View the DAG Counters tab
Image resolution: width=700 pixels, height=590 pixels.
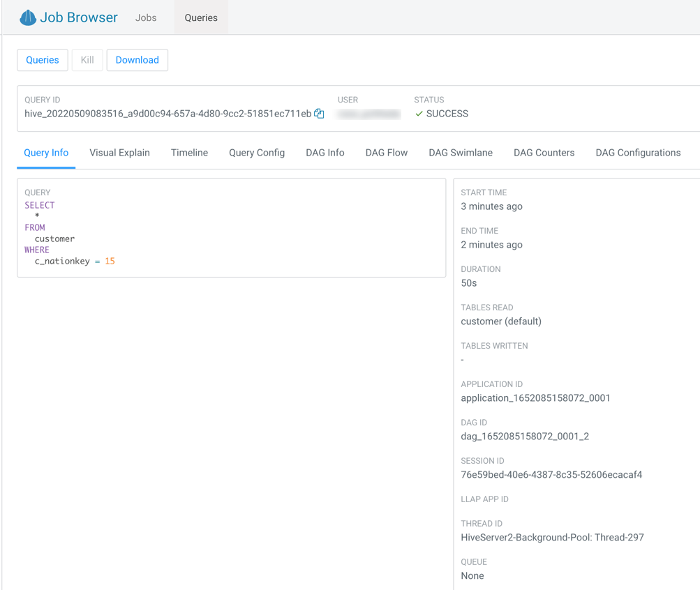[x=544, y=152]
